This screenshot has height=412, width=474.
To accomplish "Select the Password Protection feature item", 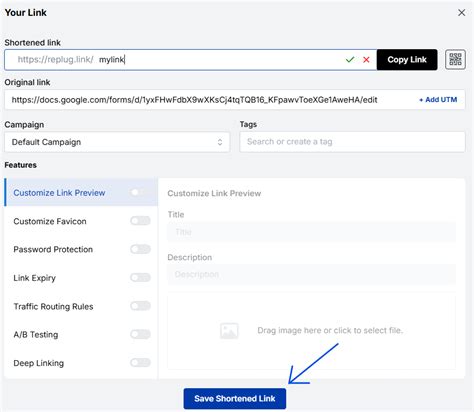I will (x=81, y=249).
